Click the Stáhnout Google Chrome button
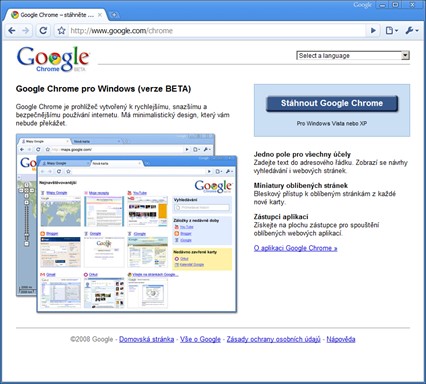Screen dimensions: 426x384 coord(332,103)
